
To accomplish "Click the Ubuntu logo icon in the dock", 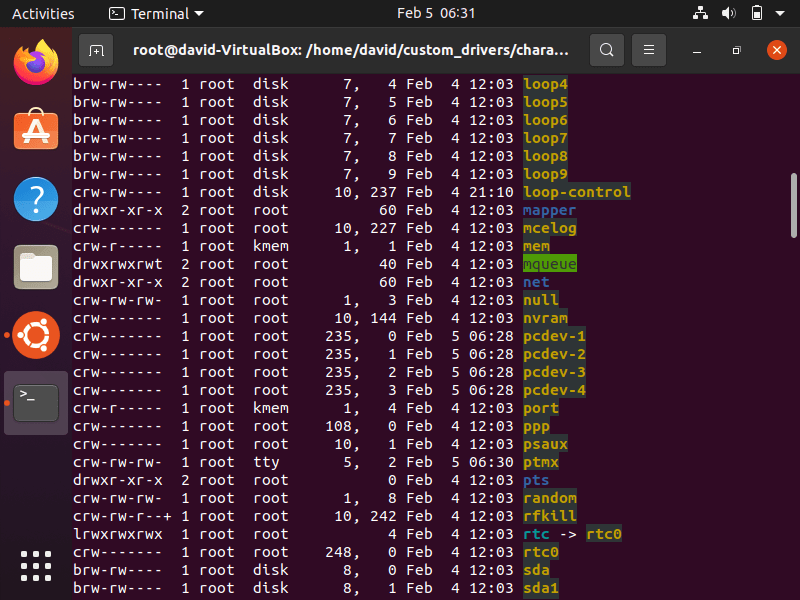I will coord(36,335).
